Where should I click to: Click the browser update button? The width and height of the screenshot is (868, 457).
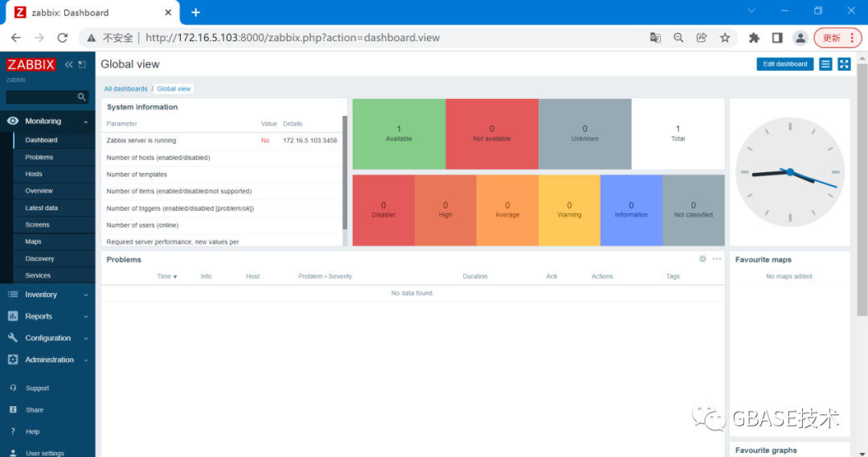[837, 38]
